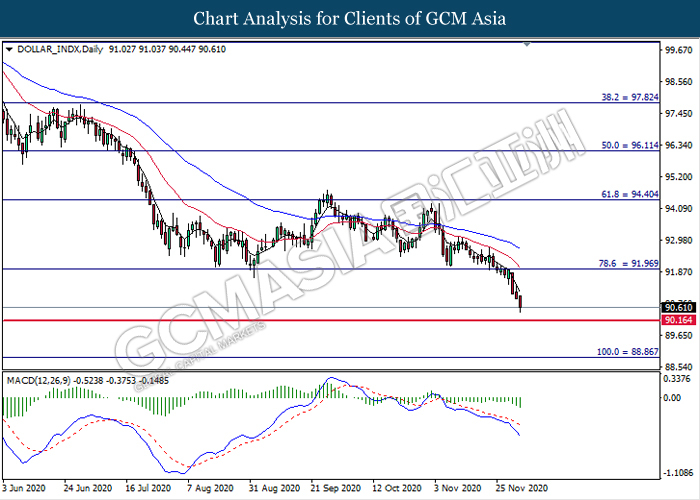The image size is (700, 500).
Task: Click the 3 Nov 2020 date label
Action: [x=458, y=488]
